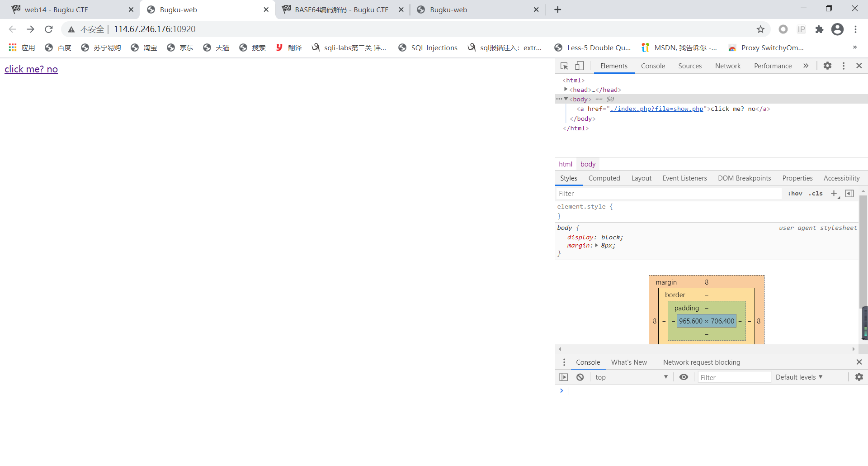The image size is (868, 466).
Task: Click the "click me? no" link
Action: pos(31,69)
